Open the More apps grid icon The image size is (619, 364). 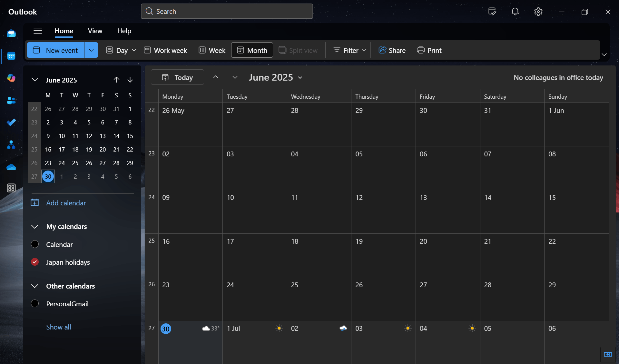tap(11, 188)
